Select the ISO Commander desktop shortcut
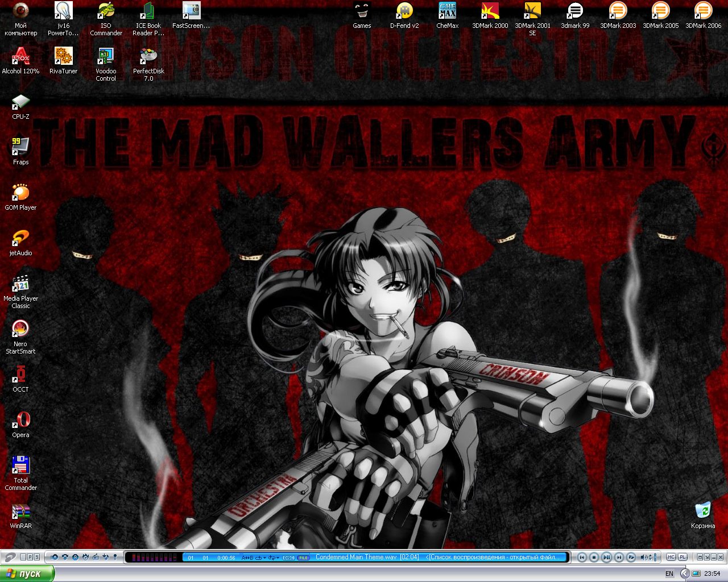The height and width of the screenshot is (582, 728). 106,19
